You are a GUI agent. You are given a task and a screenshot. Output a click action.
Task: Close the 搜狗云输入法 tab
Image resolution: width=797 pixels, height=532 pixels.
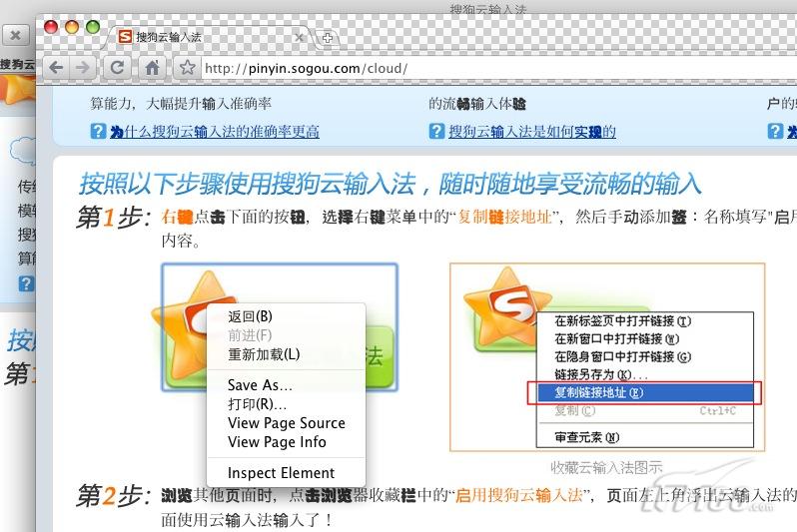pyautogui.click(x=300, y=37)
